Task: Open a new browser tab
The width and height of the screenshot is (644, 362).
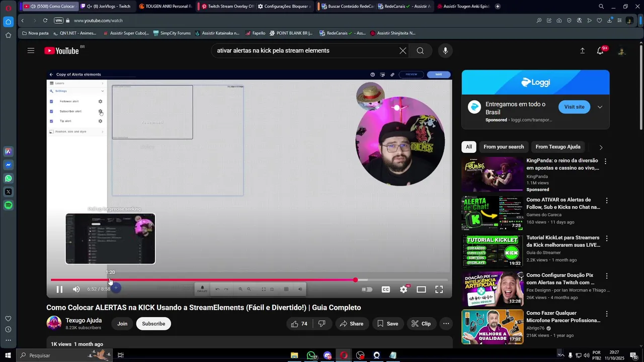Action: click(x=498, y=6)
